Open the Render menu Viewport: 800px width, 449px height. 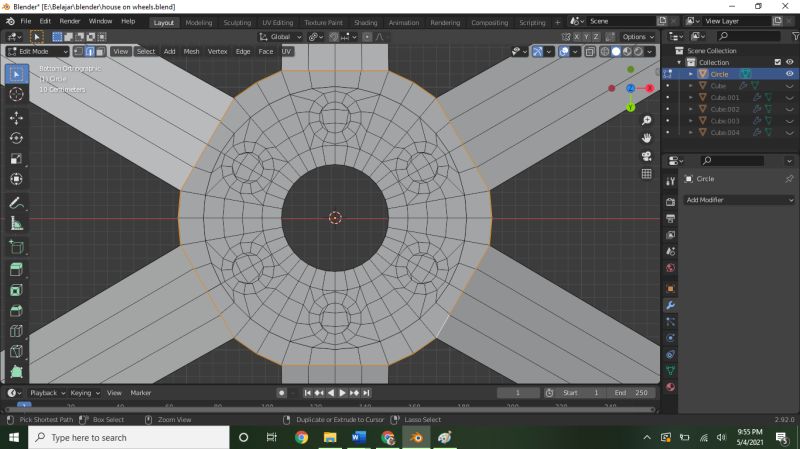click(x=69, y=21)
